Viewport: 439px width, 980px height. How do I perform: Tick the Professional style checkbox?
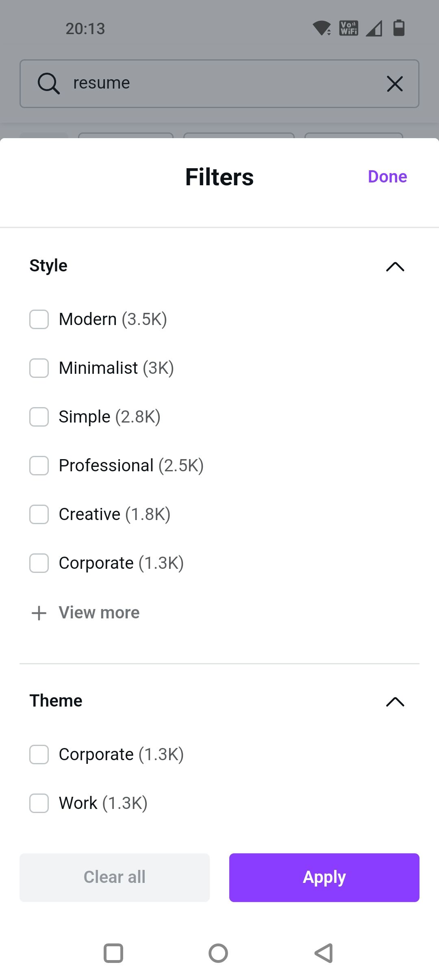(39, 466)
